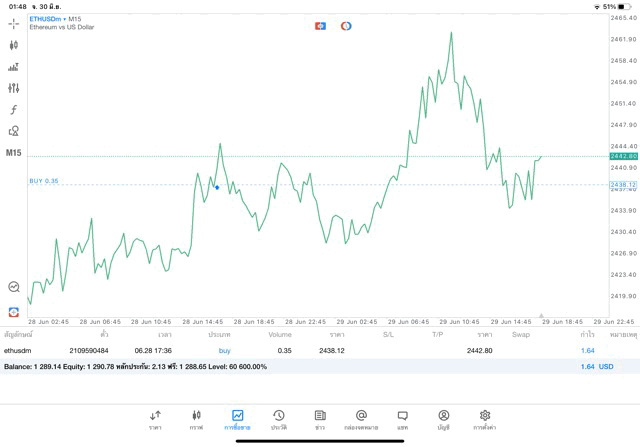640x447 pixels.
Task: Open the Mailbox tab (กล่องจดหมาย)
Action: [361, 419]
